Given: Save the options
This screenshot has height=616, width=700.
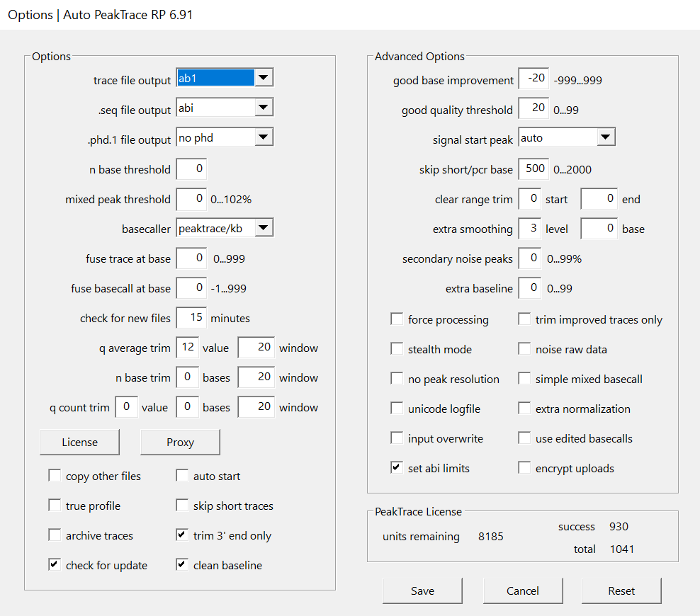Looking at the screenshot, I should (422, 591).
